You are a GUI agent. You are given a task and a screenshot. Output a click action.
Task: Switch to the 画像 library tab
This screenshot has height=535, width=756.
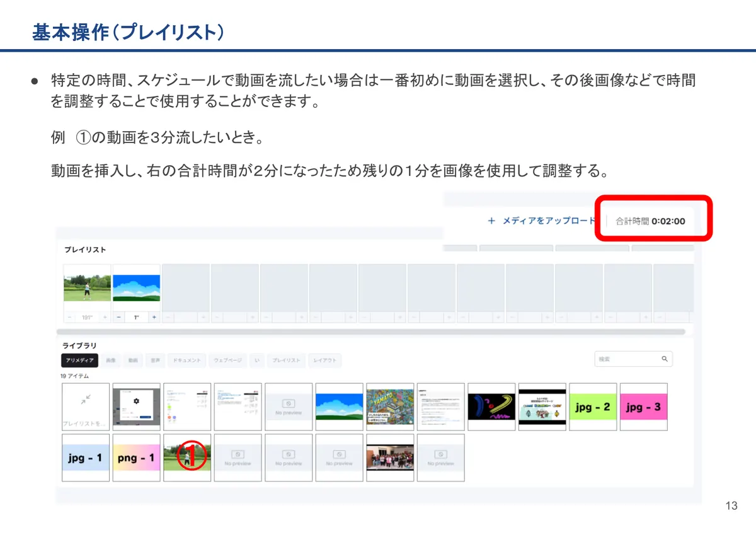pyautogui.click(x=111, y=360)
